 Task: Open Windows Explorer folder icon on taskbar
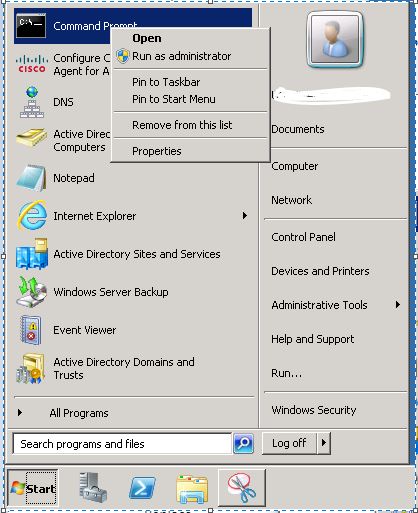click(x=192, y=489)
